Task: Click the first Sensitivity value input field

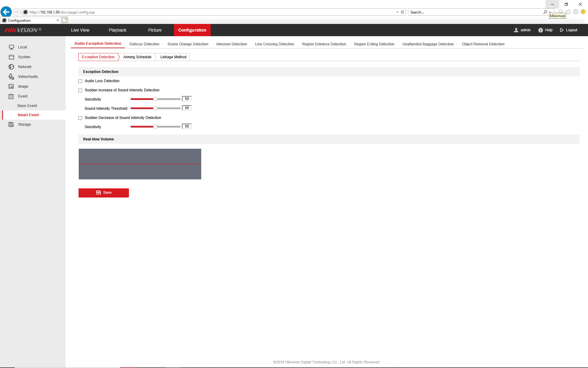Action: [x=187, y=99]
